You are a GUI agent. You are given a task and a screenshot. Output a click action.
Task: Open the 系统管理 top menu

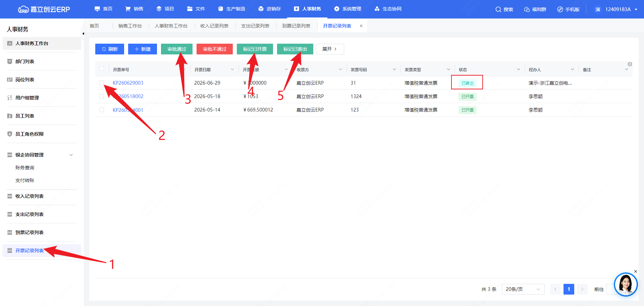click(x=348, y=9)
